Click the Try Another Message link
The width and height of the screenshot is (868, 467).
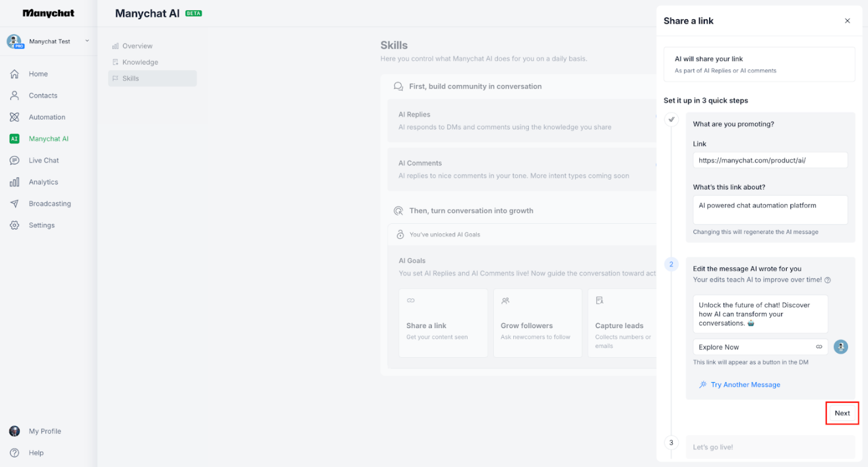click(745, 384)
